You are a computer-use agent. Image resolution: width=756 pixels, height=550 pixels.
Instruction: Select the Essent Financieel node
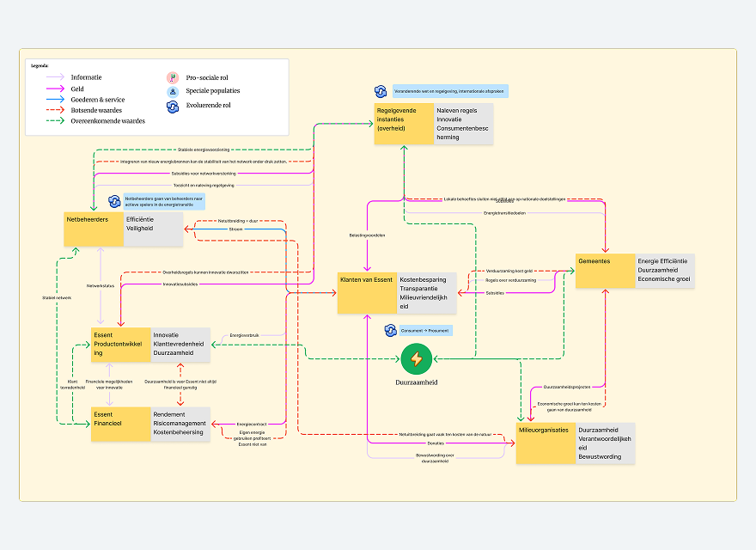pyautogui.click(x=121, y=424)
